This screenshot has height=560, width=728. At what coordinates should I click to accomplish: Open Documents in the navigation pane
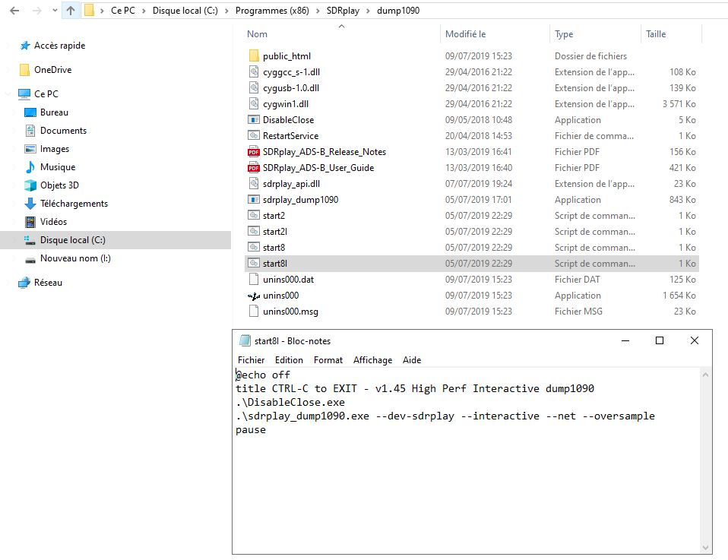click(x=63, y=131)
